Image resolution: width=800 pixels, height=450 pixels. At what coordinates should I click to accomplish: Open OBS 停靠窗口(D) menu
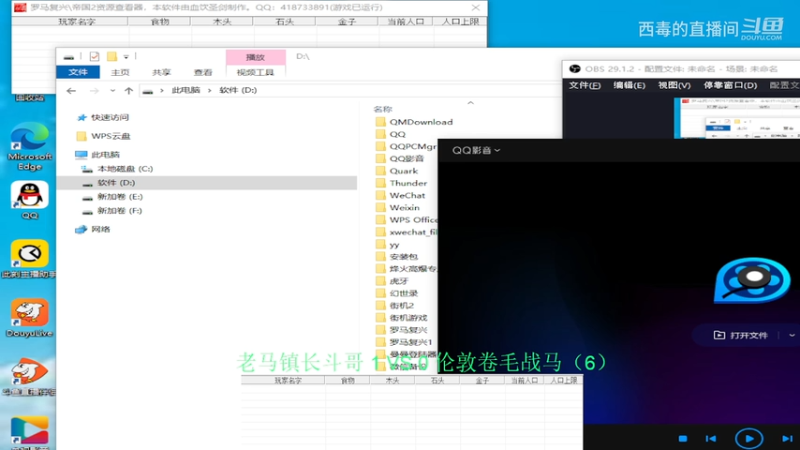(730, 85)
